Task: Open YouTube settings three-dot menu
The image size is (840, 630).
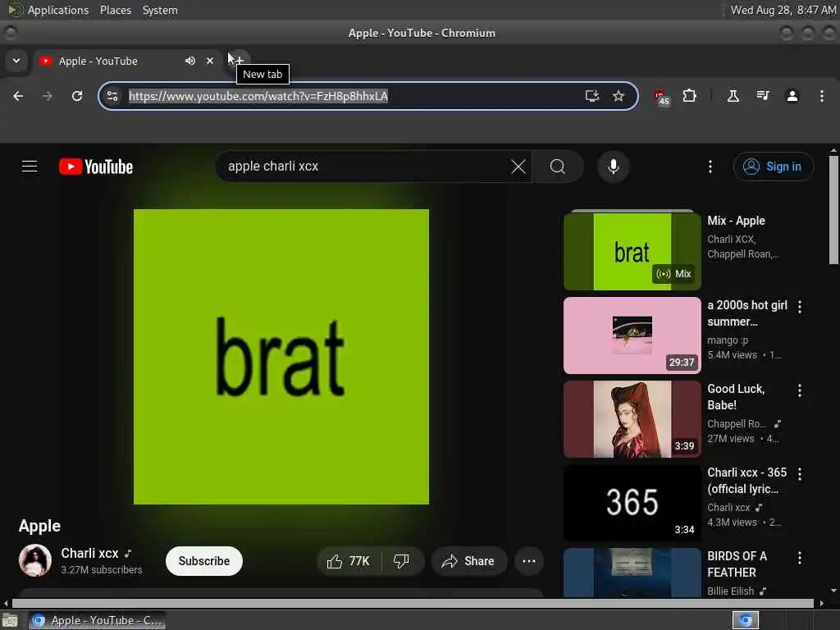Action: [x=710, y=167]
